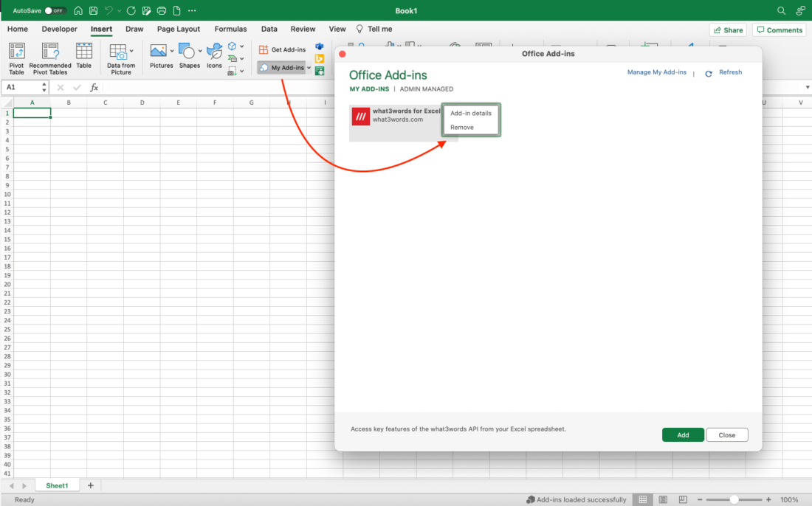
Task: Open the Bing Maps add-in icon
Action: (x=320, y=58)
